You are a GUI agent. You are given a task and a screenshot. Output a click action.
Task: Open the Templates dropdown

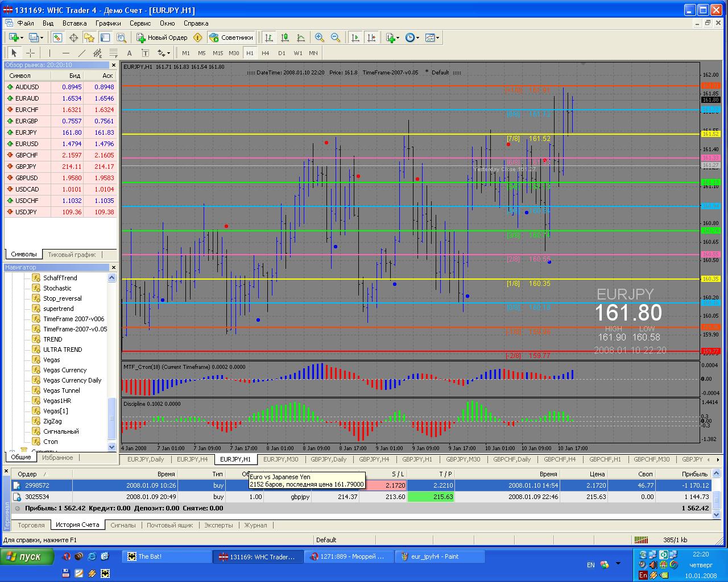click(x=432, y=38)
